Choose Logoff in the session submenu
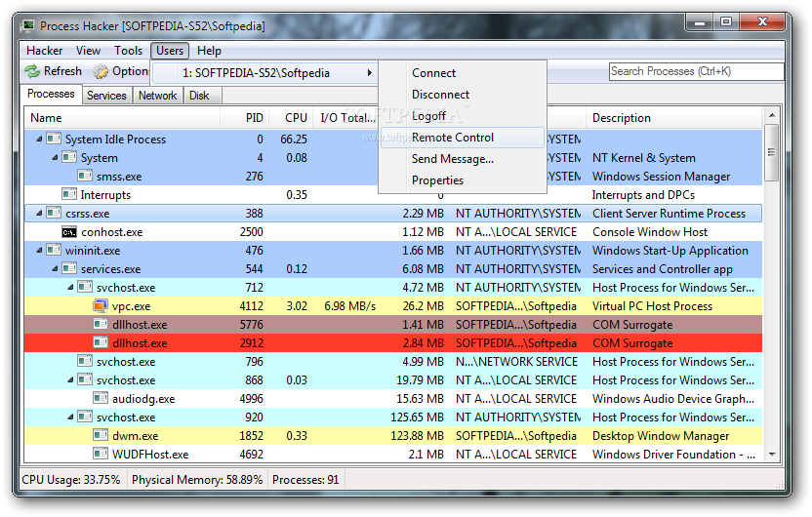 463,116
